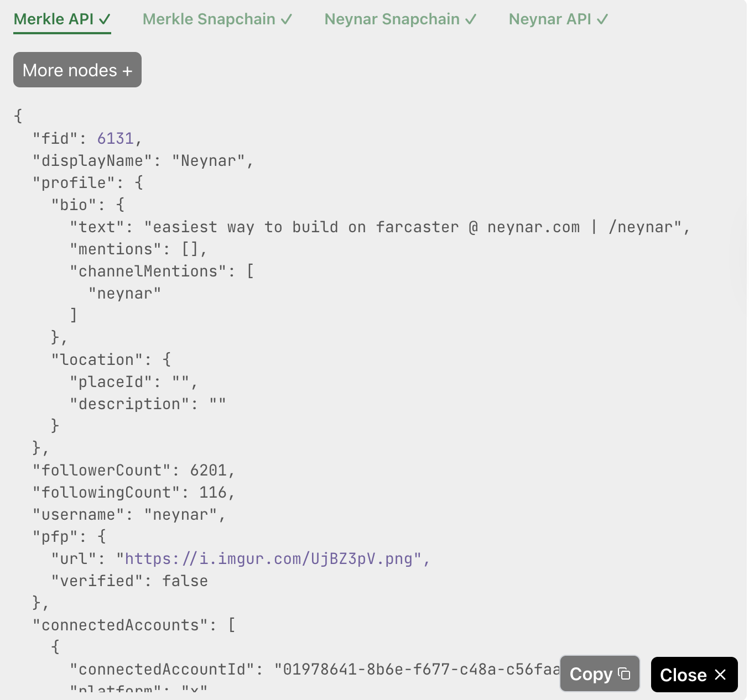Image resolution: width=749 pixels, height=700 pixels.
Task: Click the "profile" key
Action: (74, 183)
